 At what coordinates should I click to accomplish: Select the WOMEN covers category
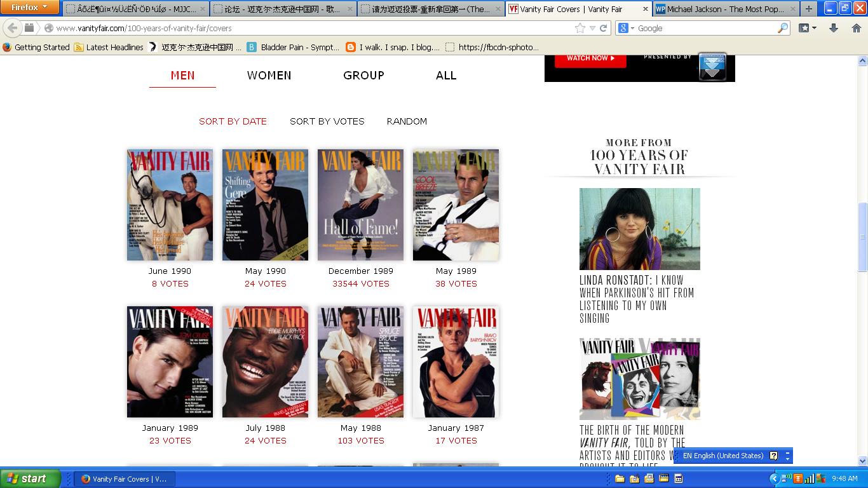click(x=269, y=75)
